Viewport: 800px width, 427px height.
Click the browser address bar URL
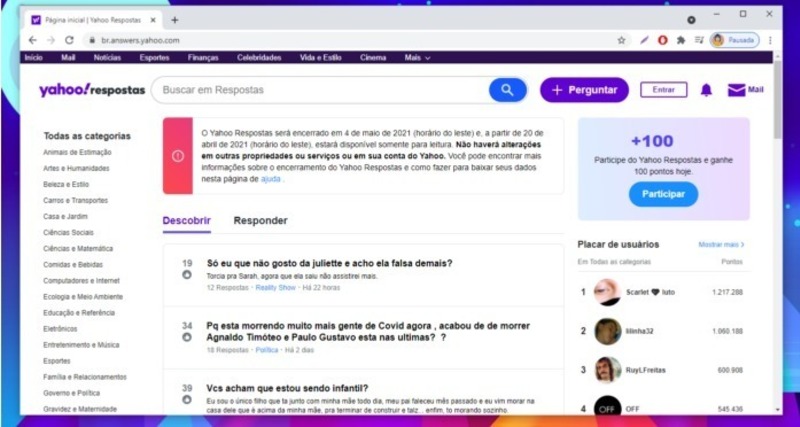[x=140, y=40]
